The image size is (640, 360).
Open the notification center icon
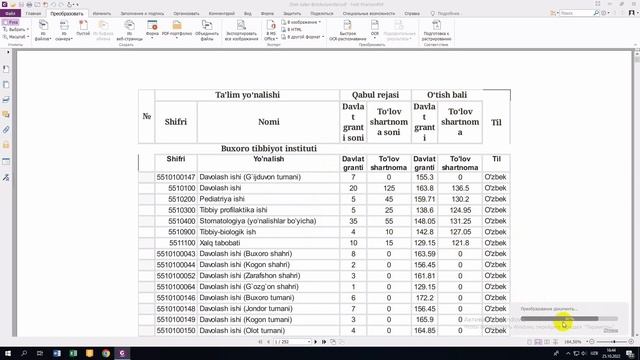pos(631,353)
